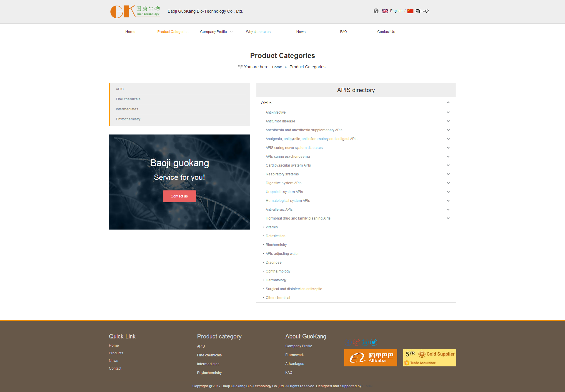This screenshot has width=565, height=392.
Task: Click the Contact us button on banner
Action: pos(179,196)
